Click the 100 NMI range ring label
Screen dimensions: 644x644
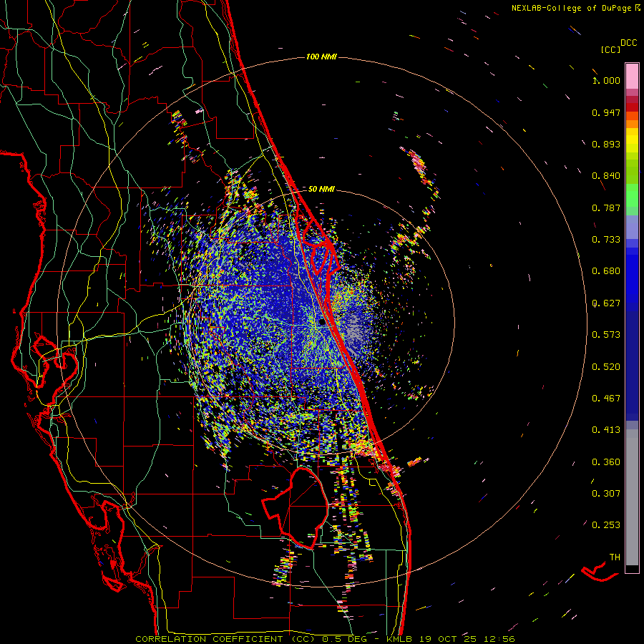(x=321, y=57)
